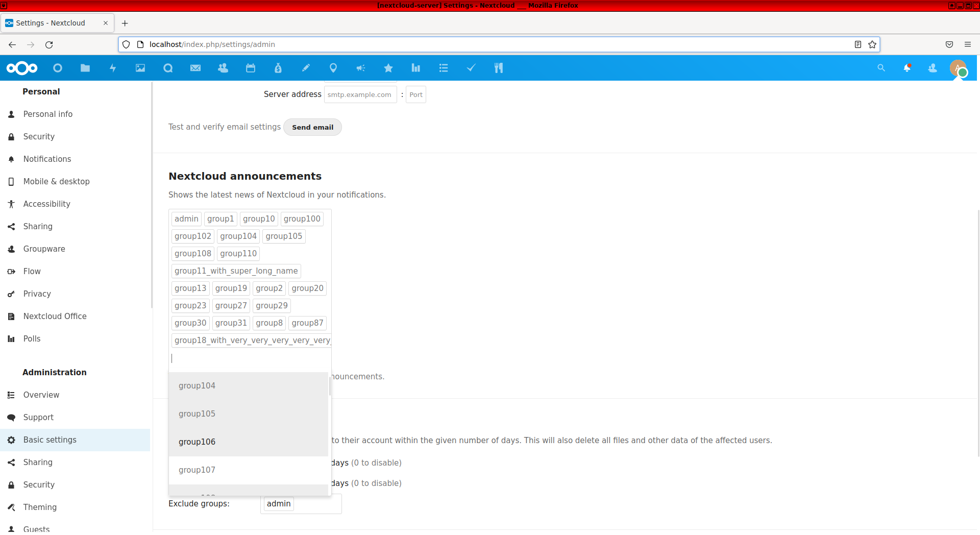Open the Contacts app icon
Viewport: 980px width, 535px height.
223,68
